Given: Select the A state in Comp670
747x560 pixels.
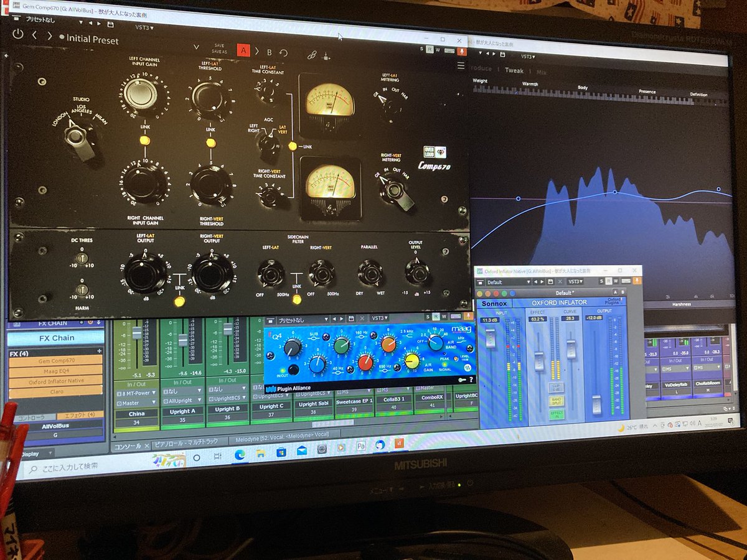Looking at the screenshot, I should pos(243,51).
